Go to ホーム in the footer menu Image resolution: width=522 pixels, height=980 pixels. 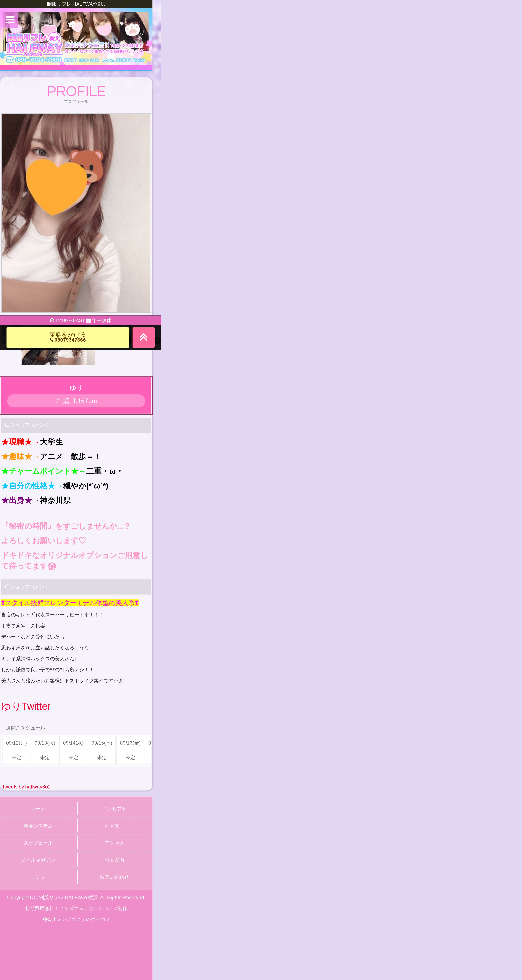pyautogui.click(x=38, y=809)
